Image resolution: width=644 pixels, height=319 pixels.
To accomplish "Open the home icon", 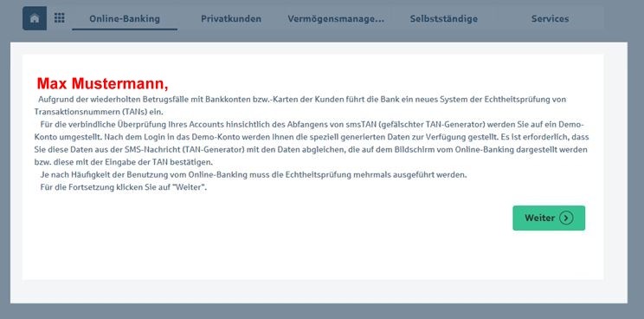I will (35, 18).
